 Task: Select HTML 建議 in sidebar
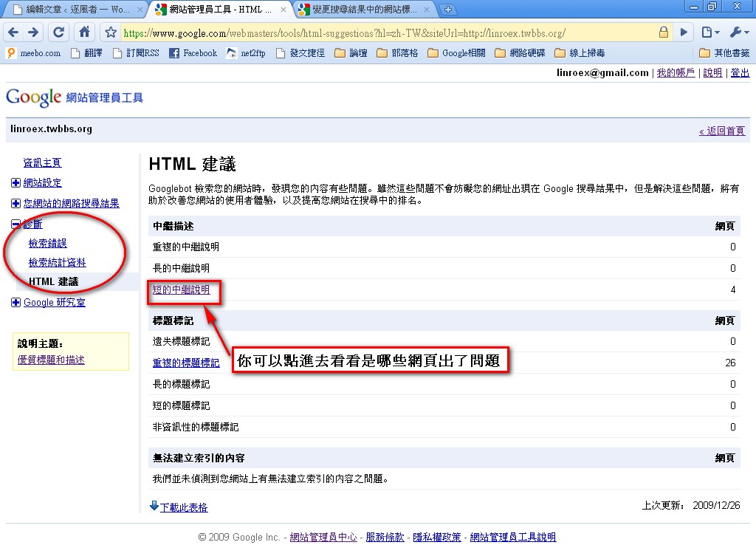coord(53,281)
